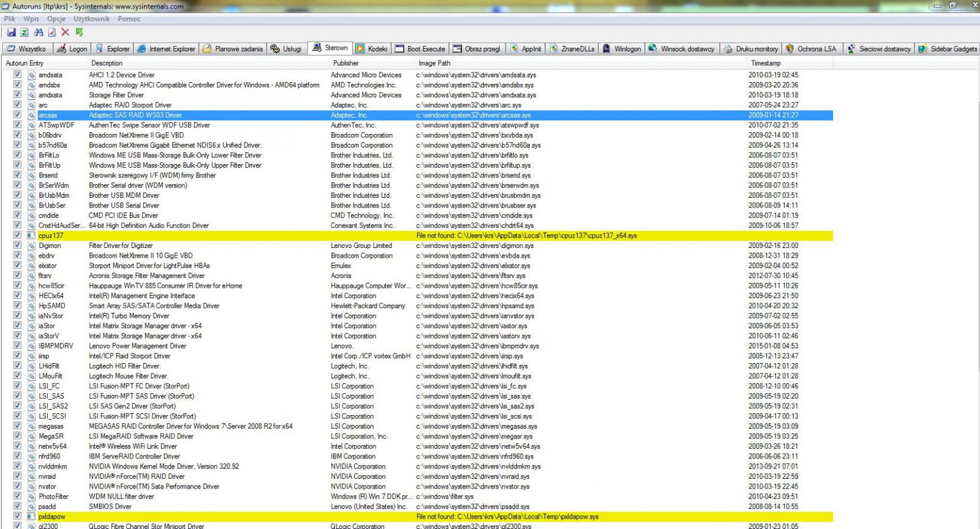This screenshot has height=529, width=980.
Task: Switch to the Logon tab
Action: (x=72, y=48)
